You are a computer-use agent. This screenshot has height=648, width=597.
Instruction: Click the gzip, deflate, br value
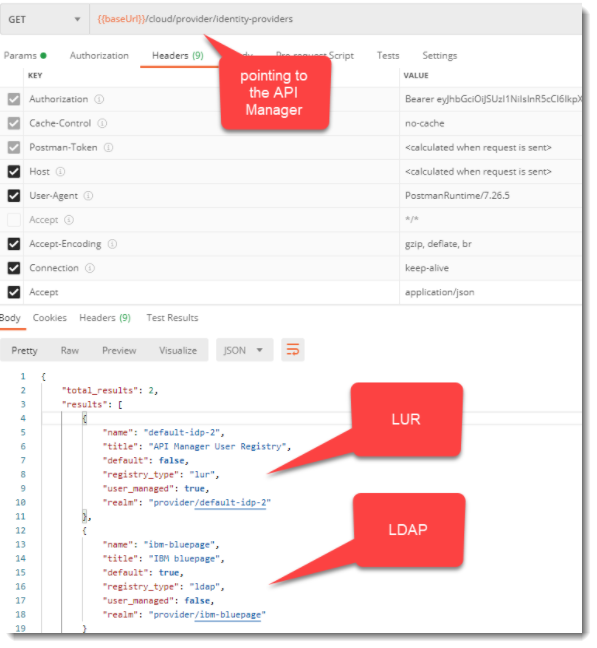click(438, 244)
